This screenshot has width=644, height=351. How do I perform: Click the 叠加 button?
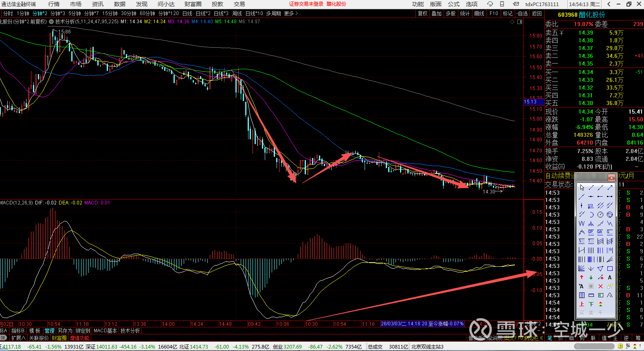[x=437, y=13]
